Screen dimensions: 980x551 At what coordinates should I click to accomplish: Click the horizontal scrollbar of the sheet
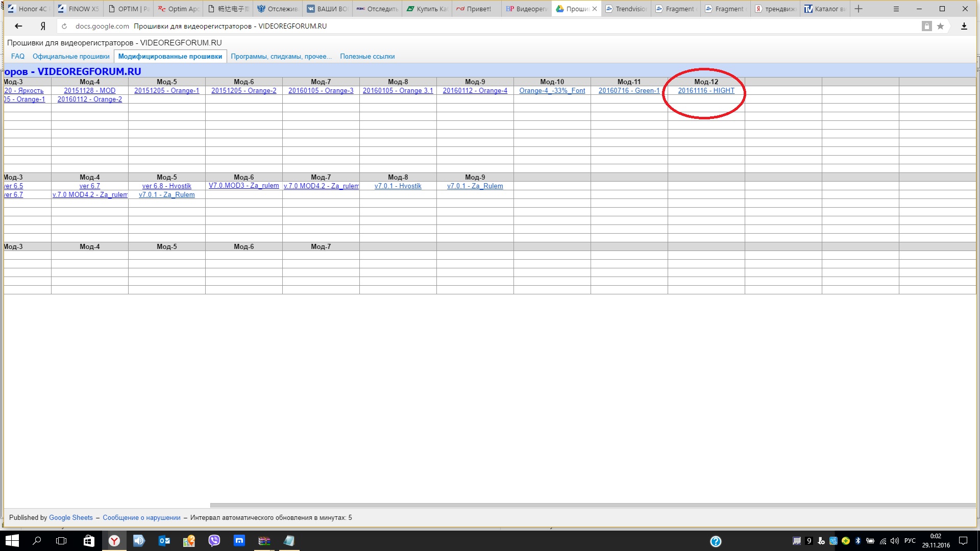click(592, 506)
